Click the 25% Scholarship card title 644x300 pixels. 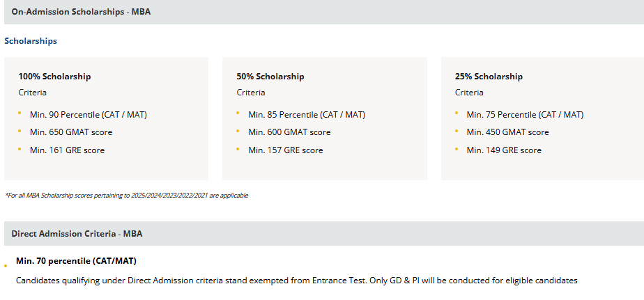pos(489,77)
